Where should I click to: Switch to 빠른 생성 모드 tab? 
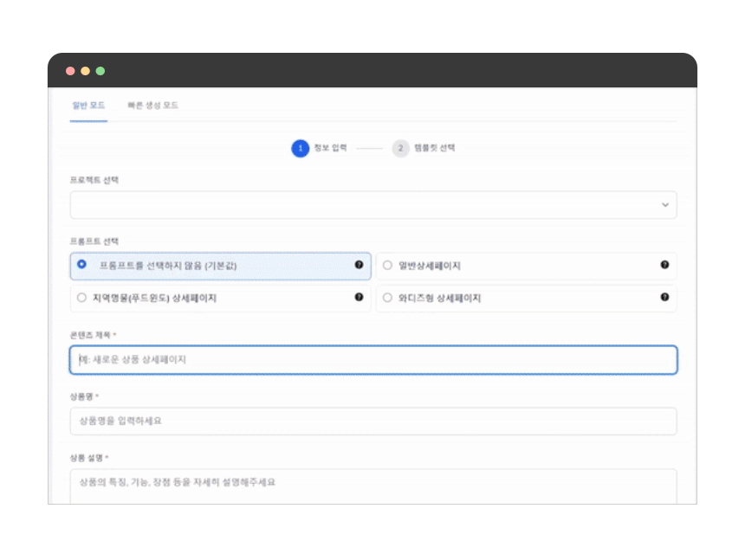[152, 105]
